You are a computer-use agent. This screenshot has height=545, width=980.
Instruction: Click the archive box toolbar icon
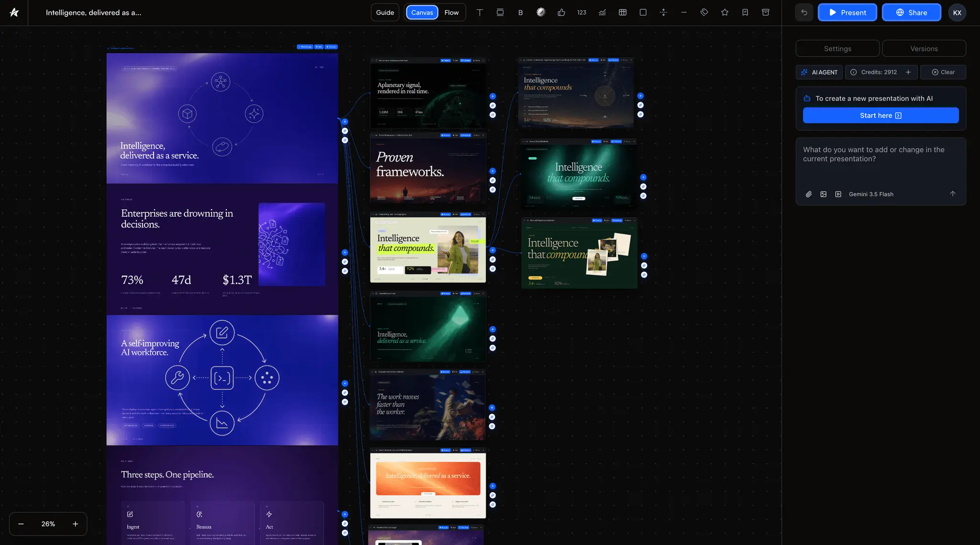tap(766, 12)
